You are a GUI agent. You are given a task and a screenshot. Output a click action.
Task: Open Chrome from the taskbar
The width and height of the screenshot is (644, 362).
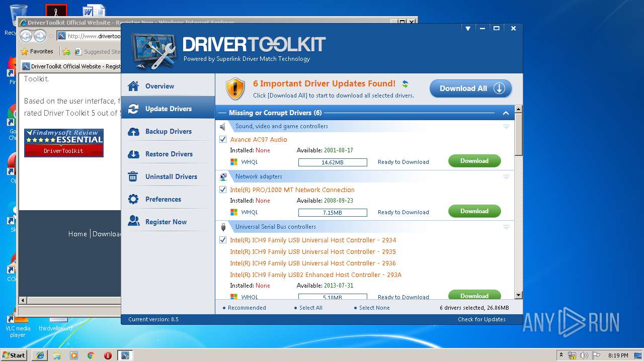91,355
